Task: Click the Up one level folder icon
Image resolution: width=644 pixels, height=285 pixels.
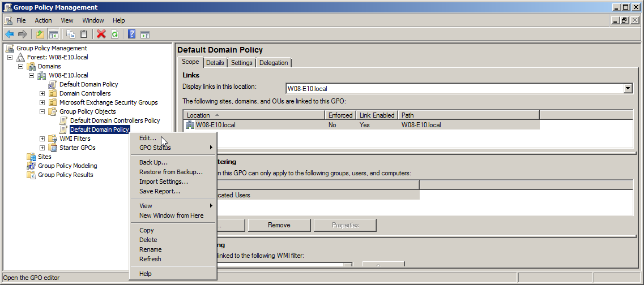Action: coord(40,34)
